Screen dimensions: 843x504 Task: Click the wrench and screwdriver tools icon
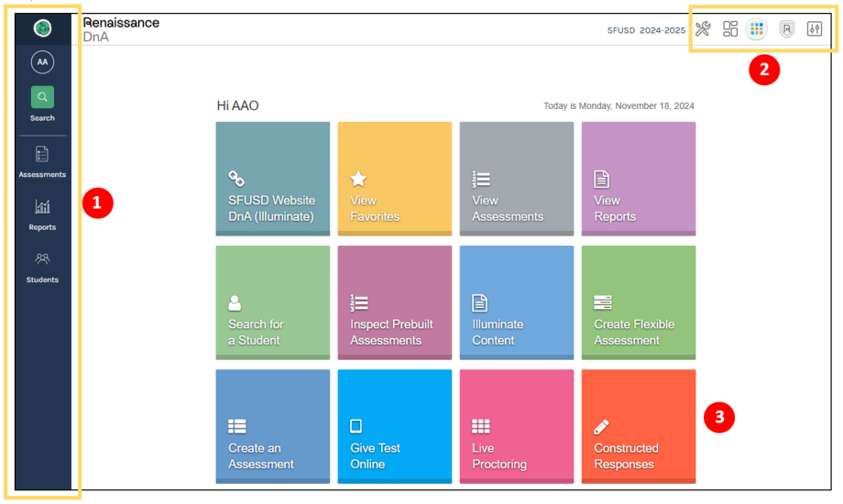pos(703,29)
